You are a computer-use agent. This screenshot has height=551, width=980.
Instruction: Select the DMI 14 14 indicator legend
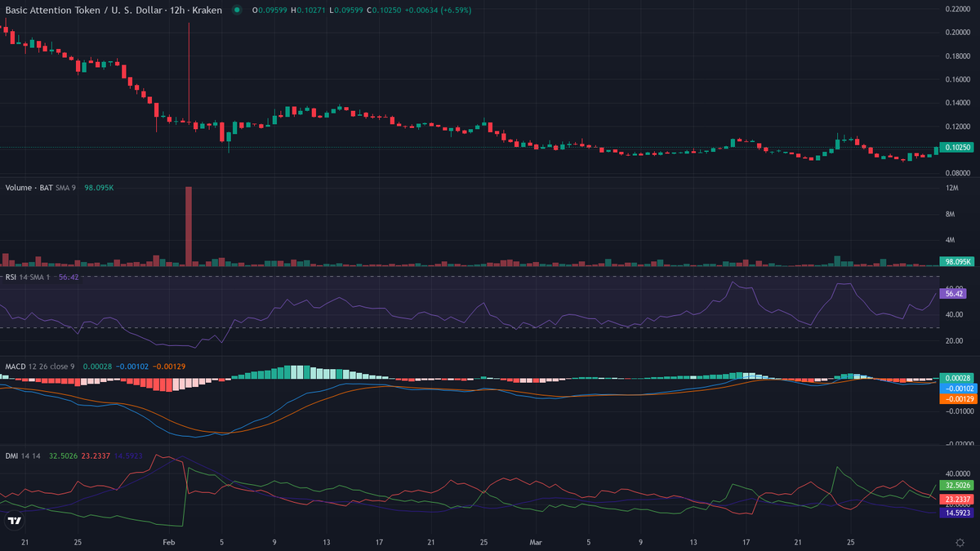click(23, 455)
